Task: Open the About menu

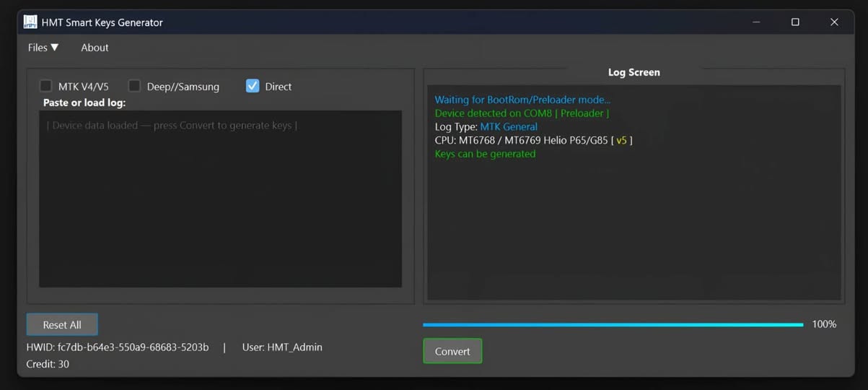Action: pos(95,48)
